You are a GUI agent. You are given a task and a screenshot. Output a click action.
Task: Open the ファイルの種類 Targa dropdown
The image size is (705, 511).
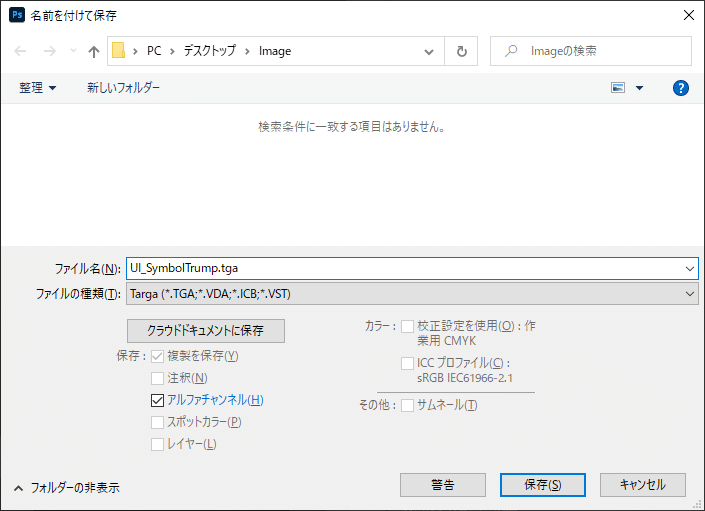click(412, 294)
